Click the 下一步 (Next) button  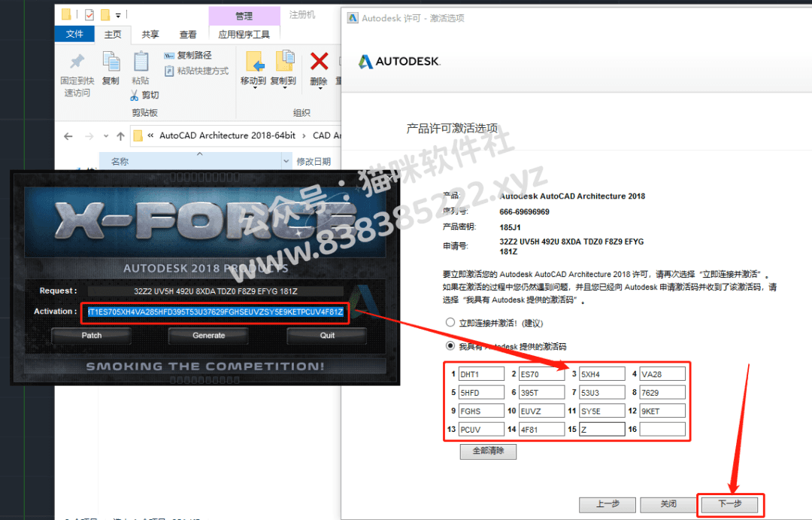(729, 504)
